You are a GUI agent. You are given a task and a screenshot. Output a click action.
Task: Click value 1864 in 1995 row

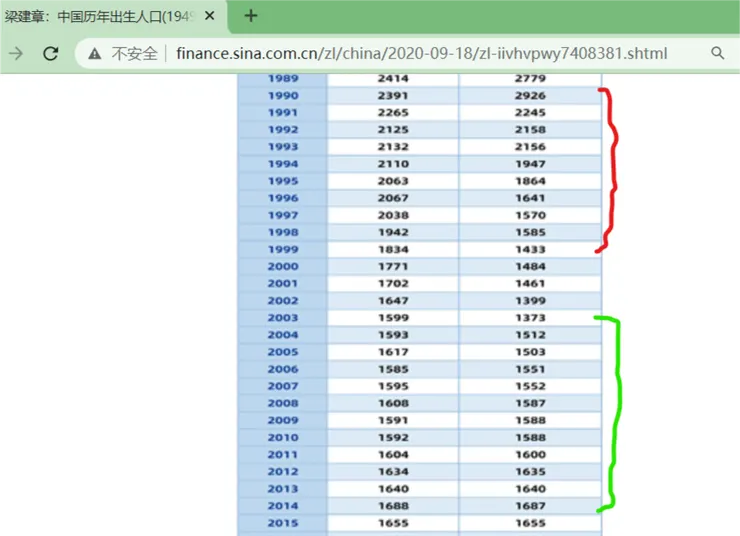pos(530,181)
